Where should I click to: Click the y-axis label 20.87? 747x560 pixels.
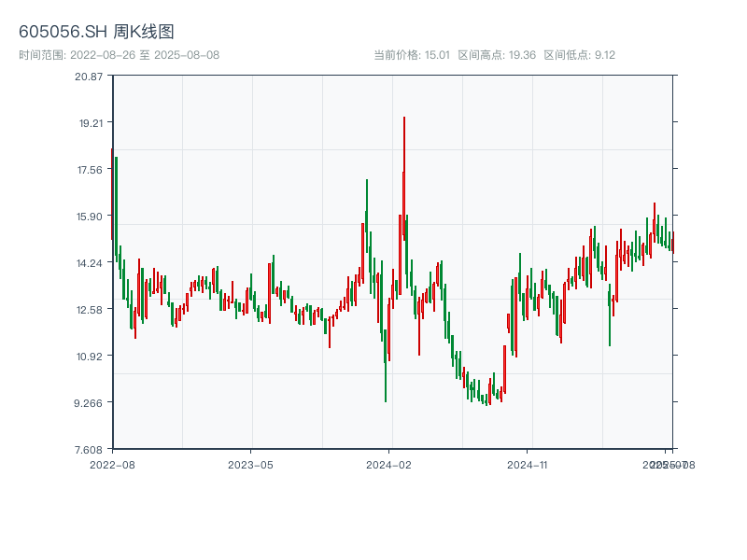[x=89, y=77]
